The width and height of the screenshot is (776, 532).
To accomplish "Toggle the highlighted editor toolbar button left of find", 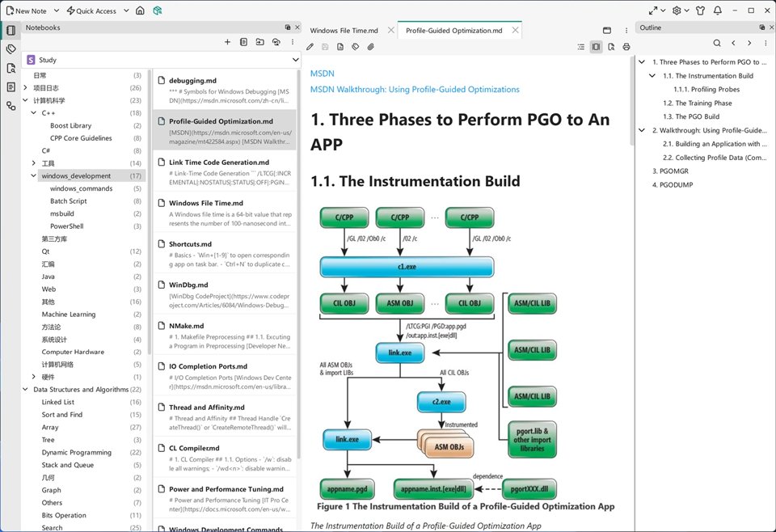I will 596,47.
